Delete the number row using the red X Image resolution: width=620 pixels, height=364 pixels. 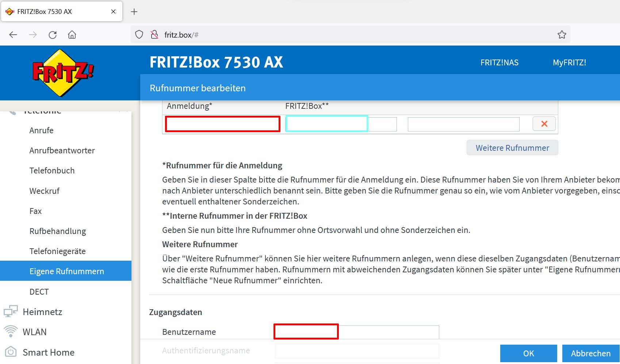(544, 124)
